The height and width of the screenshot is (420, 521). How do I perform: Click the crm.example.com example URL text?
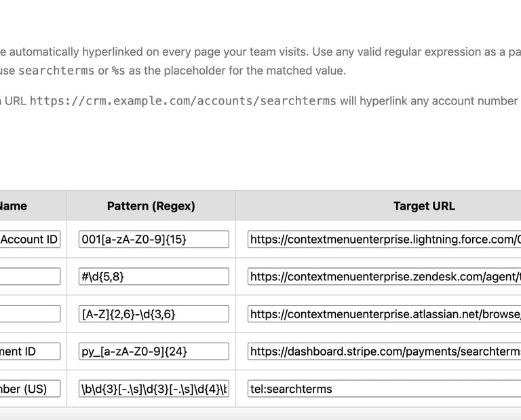coord(183,101)
